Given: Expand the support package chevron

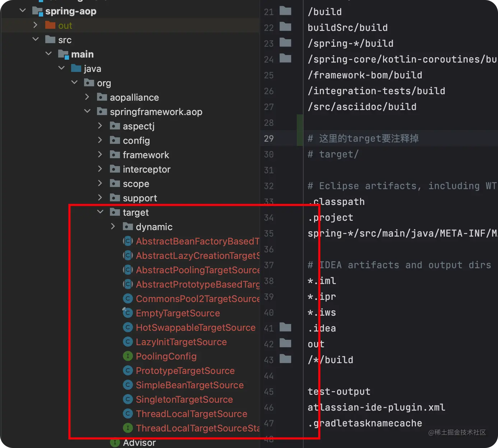Looking at the screenshot, I should coord(100,198).
